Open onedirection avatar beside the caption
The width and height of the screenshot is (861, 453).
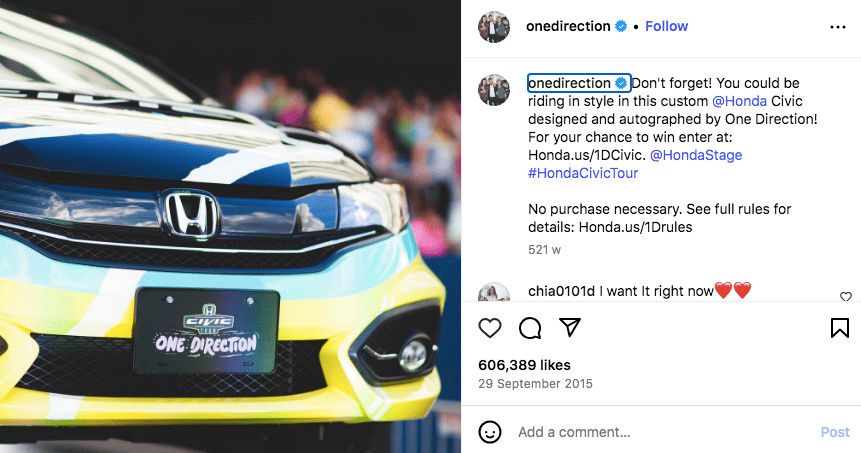click(x=494, y=90)
